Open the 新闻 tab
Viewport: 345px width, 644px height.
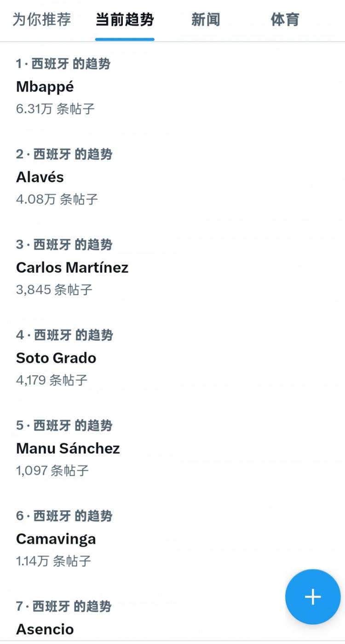click(206, 20)
